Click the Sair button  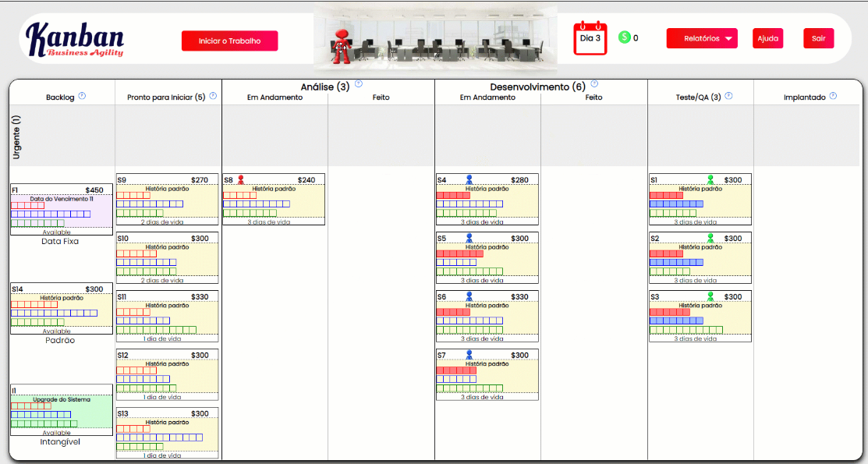point(818,38)
